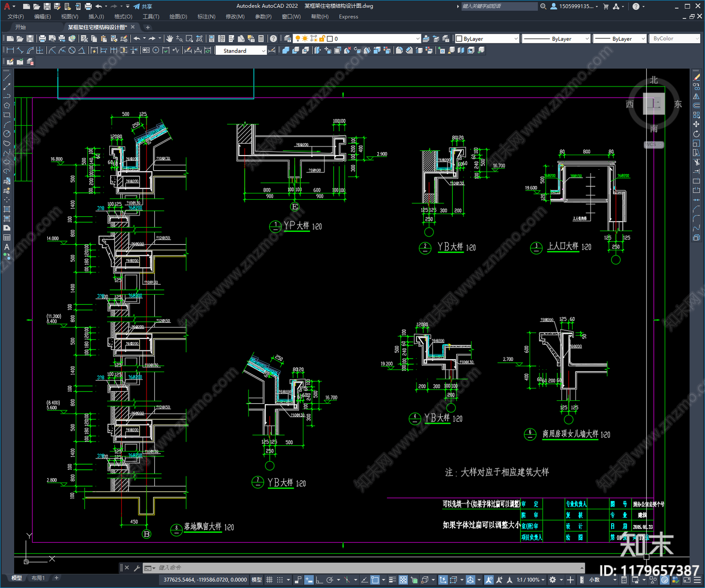The image size is (705, 588).
Task: Click the workspace switching gear icon
Action: tap(553, 580)
